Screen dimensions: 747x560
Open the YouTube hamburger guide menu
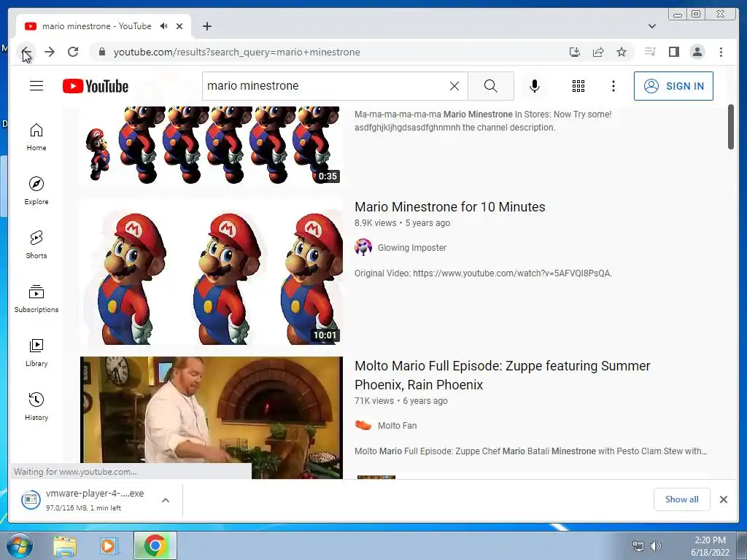coord(36,86)
